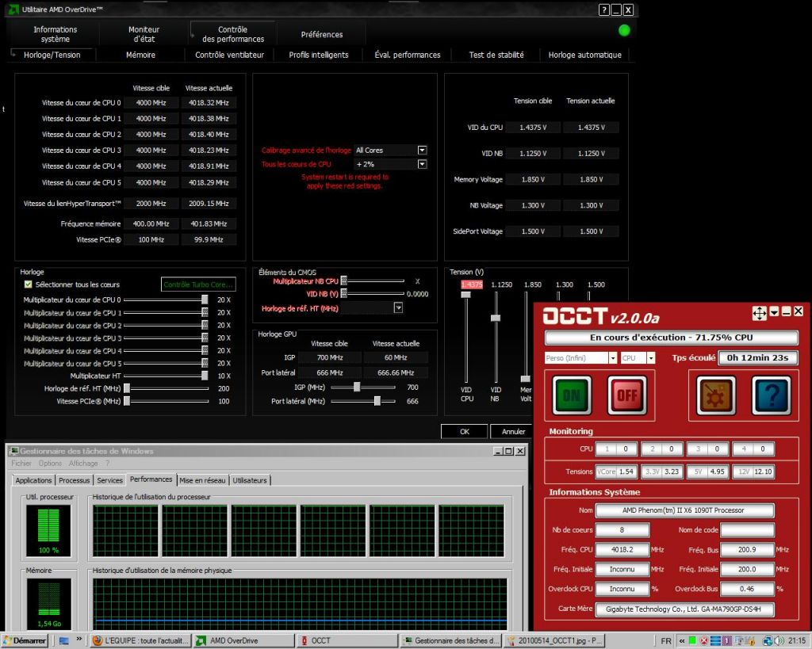812x649 pixels.
Task: Switch to Mémoire sub-tab
Action: (140, 55)
